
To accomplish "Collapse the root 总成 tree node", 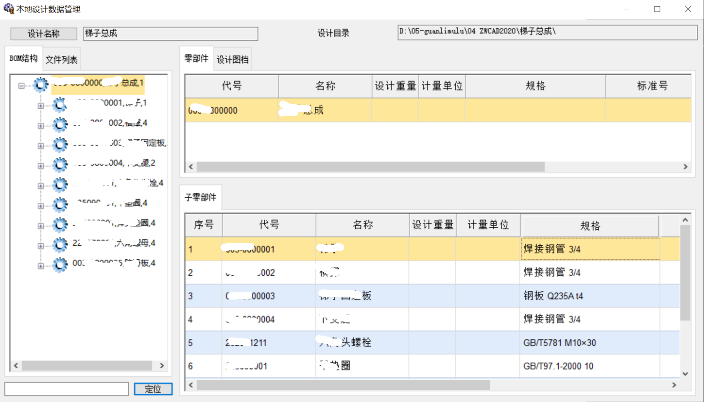I will point(21,85).
